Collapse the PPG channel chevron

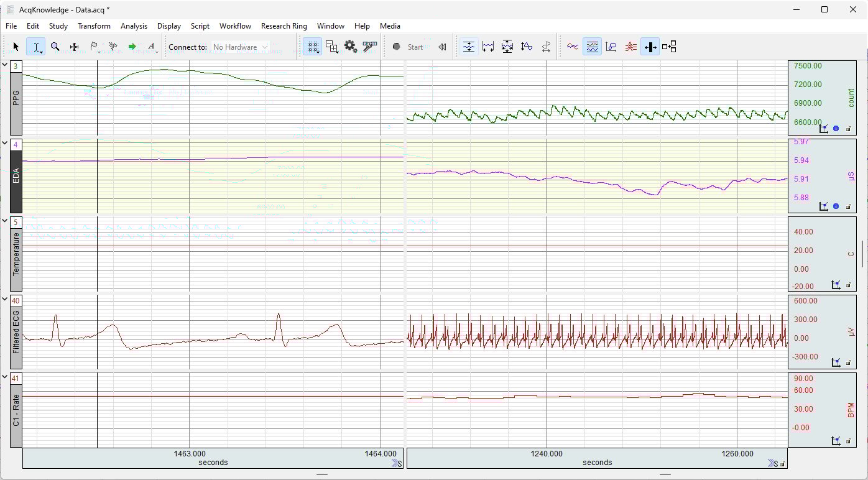coord(5,65)
